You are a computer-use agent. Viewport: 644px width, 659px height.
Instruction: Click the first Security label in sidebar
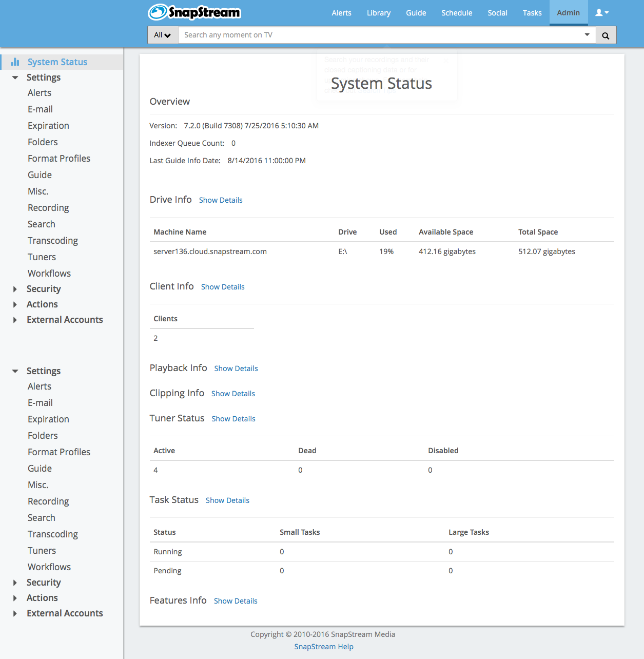click(44, 289)
